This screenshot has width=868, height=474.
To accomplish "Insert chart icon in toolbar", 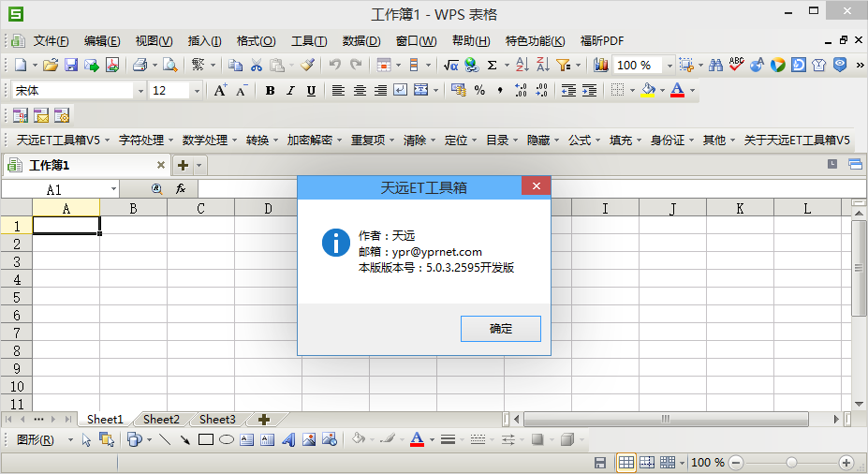I will [601, 66].
